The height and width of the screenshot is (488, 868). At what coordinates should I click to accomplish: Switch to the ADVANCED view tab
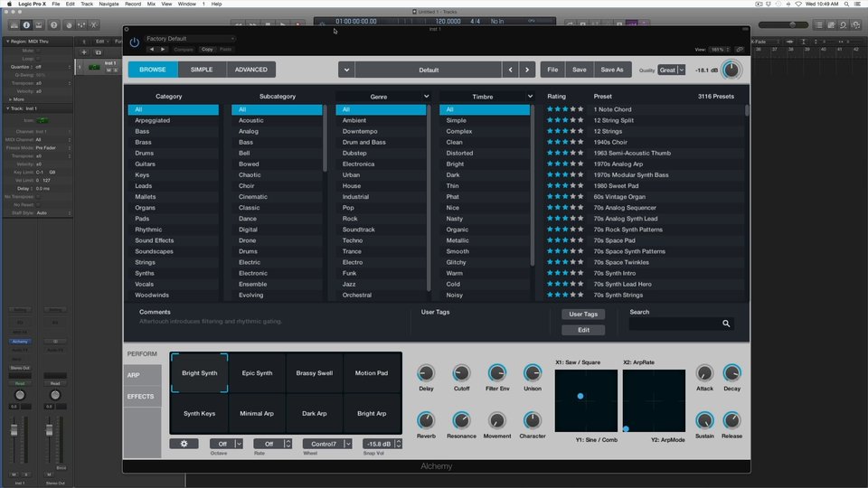tap(250, 70)
